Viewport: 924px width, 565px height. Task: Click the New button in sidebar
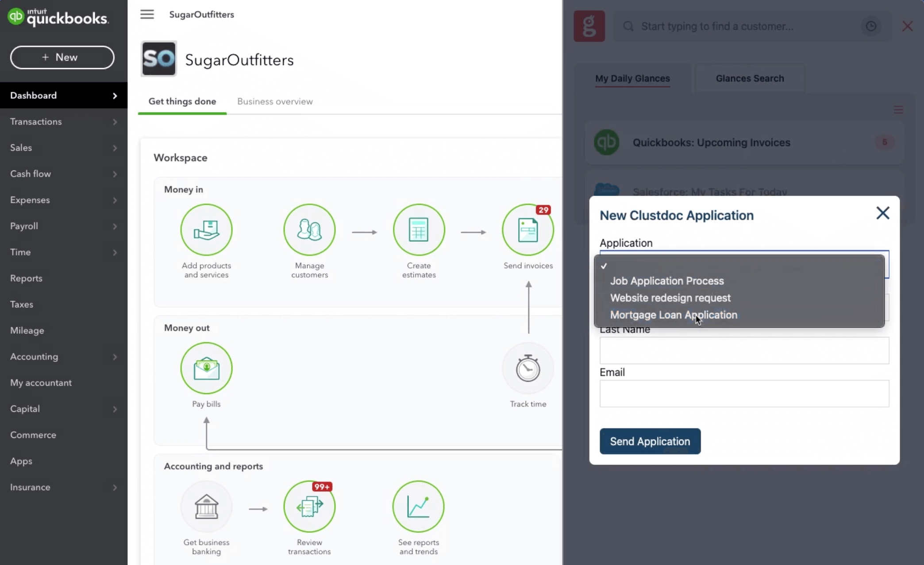coord(62,57)
